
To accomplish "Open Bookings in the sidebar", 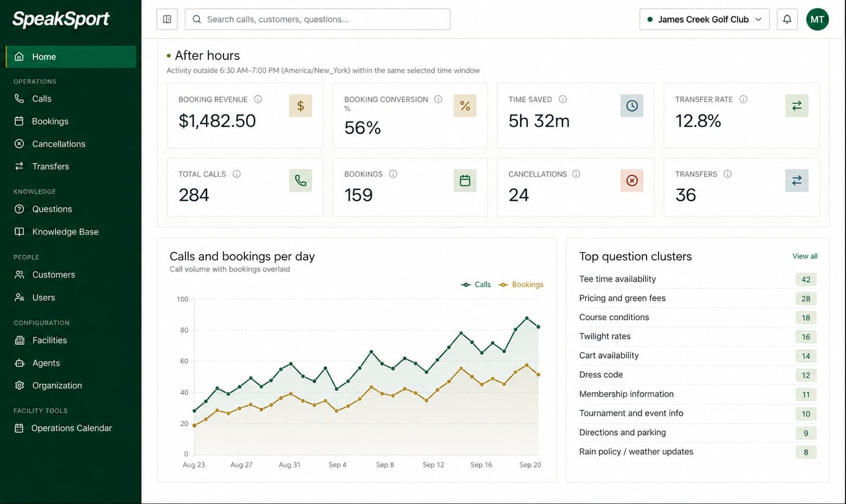I will (71, 121).
